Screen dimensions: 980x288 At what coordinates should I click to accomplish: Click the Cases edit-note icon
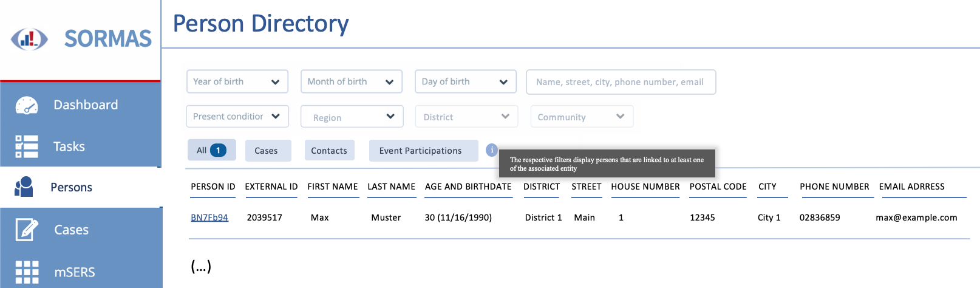(x=27, y=230)
